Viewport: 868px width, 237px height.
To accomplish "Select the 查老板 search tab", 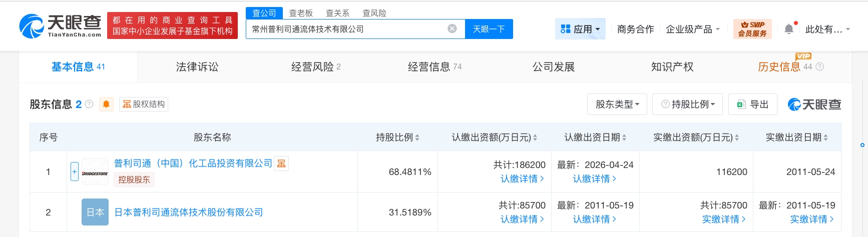I will tap(301, 13).
